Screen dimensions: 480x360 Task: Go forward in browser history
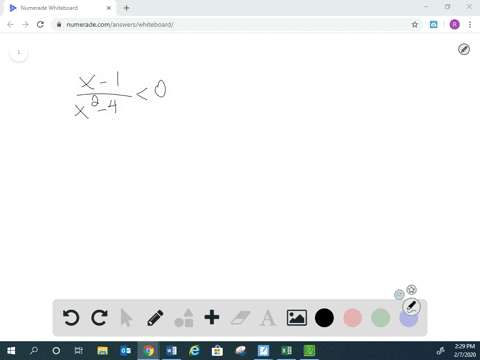[x=25, y=24]
